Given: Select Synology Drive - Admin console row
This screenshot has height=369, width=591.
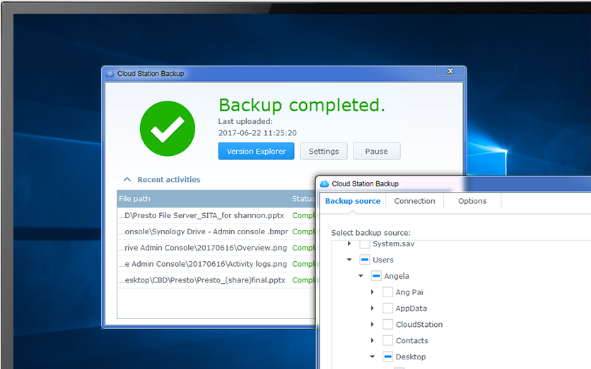Looking at the screenshot, I should [217, 231].
